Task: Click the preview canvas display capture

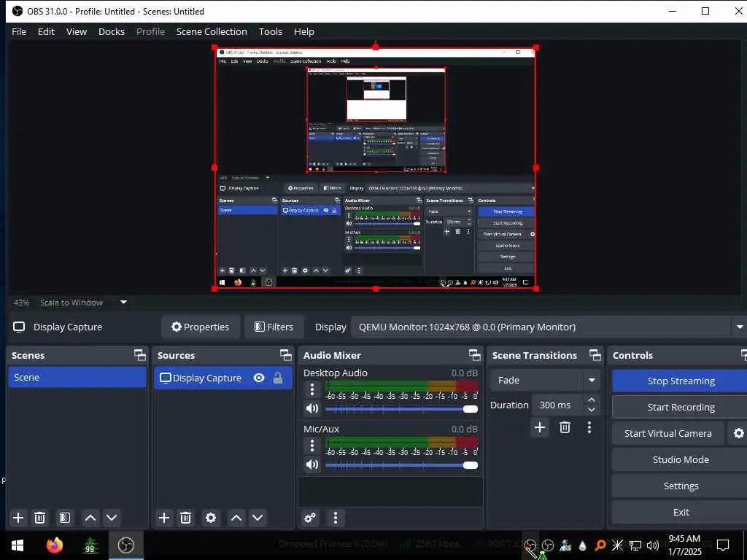Action: [376, 168]
